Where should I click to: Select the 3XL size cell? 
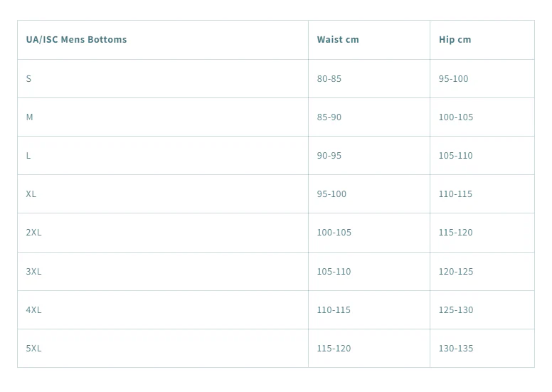point(33,271)
